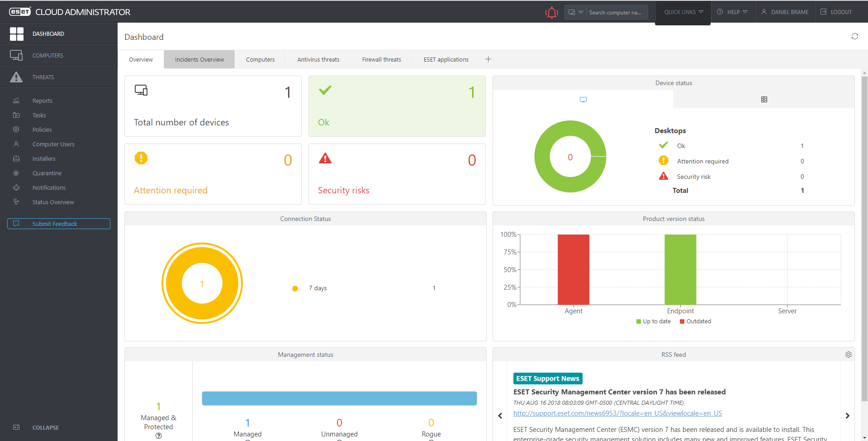
Task: Open the support.eset.com news link
Action: coord(617,413)
